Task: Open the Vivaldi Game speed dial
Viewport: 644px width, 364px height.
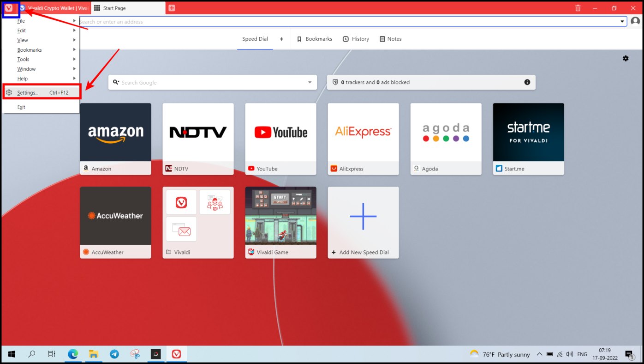Action: pos(280,222)
